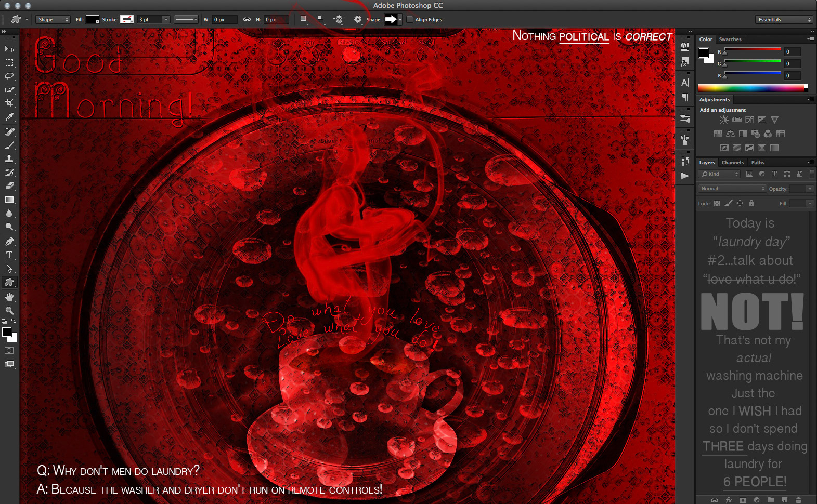The width and height of the screenshot is (817, 504).
Task: Switch to the Channels tab
Action: 733,163
